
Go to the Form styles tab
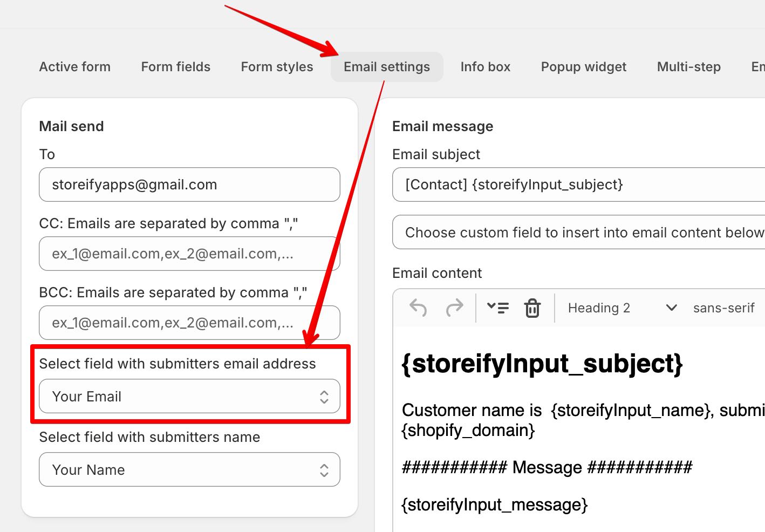(x=277, y=67)
